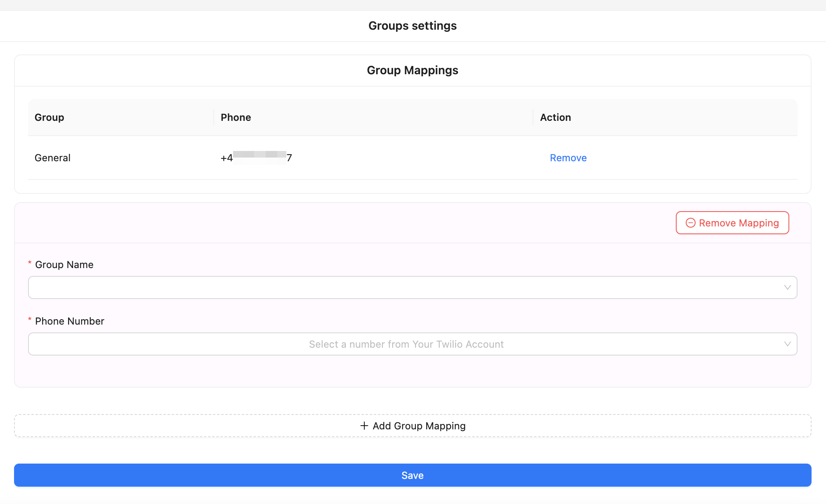Click the Group column header
The width and height of the screenshot is (826, 504).
coord(50,118)
